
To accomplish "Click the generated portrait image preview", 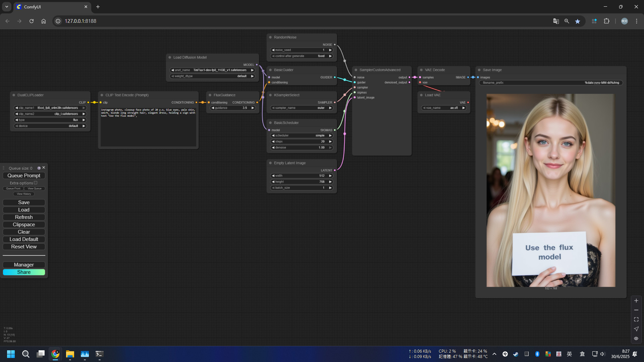I will tap(551, 190).
